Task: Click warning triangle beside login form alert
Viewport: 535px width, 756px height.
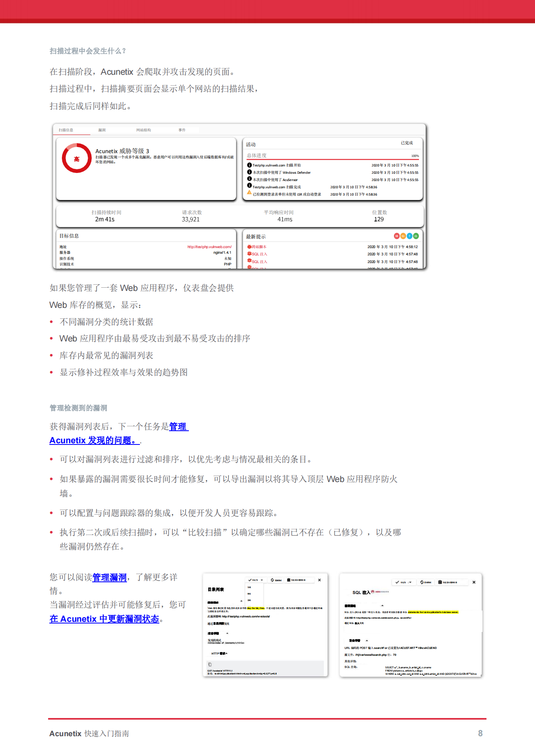Action: pos(250,193)
